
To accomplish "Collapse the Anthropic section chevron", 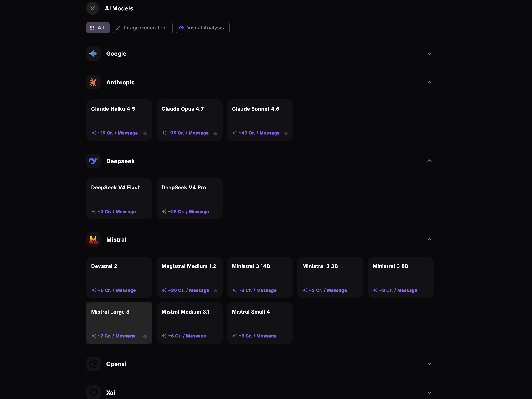I will (429, 82).
